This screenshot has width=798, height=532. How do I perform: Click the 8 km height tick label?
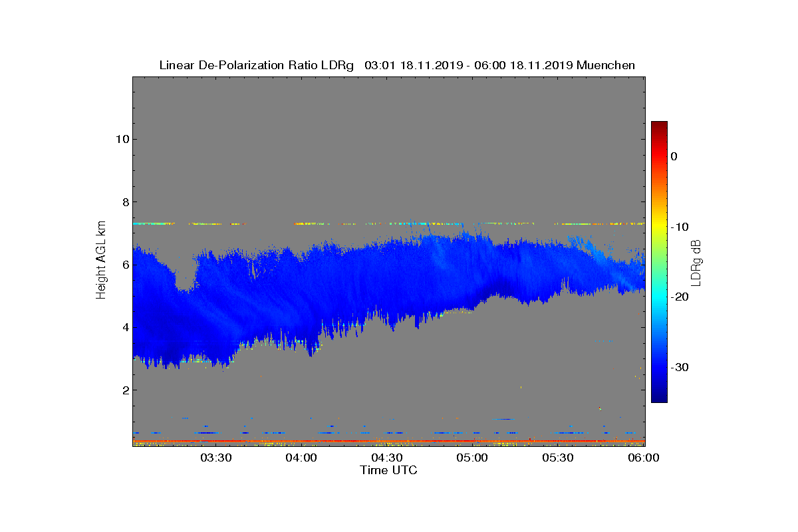tap(124, 201)
